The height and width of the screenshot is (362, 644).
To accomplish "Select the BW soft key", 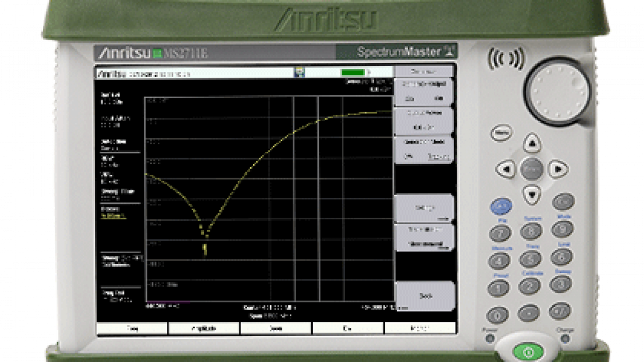I will click(x=348, y=328).
